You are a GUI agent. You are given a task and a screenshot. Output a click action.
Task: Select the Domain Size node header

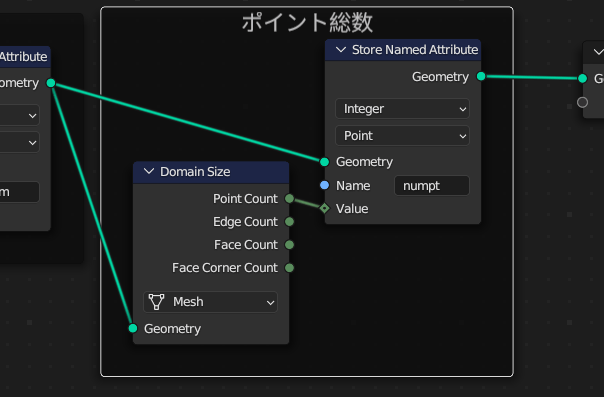211,172
